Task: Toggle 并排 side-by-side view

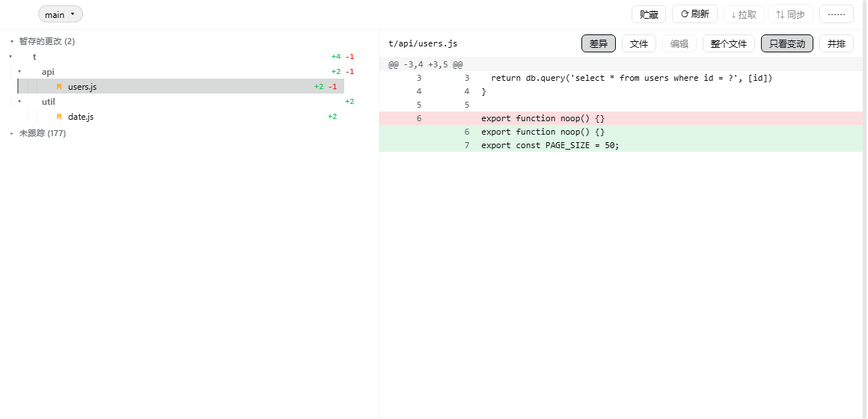Action: [837, 43]
